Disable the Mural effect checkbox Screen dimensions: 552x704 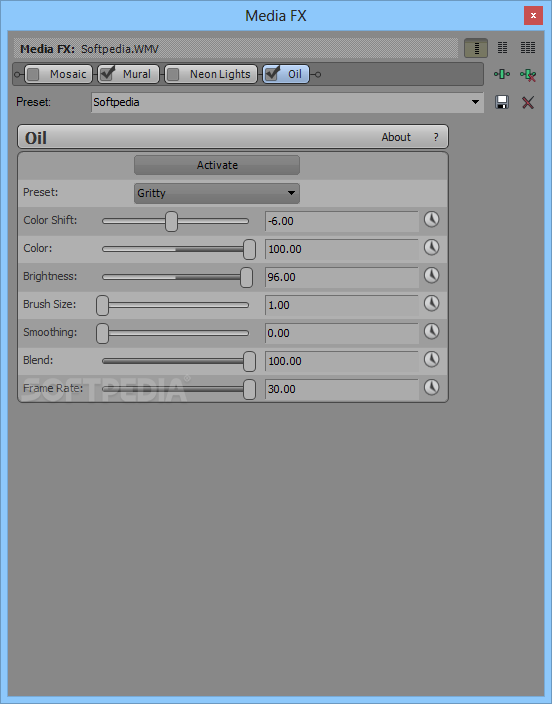[x=107, y=74]
